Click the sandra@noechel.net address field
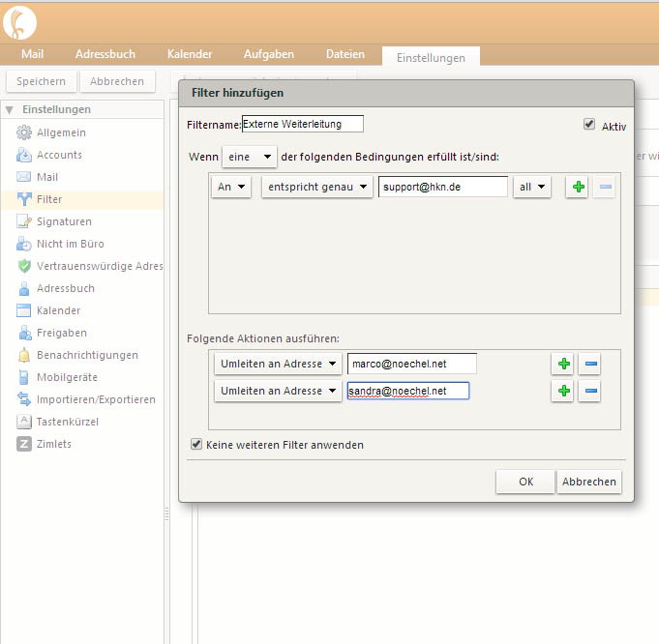 pos(408,391)
